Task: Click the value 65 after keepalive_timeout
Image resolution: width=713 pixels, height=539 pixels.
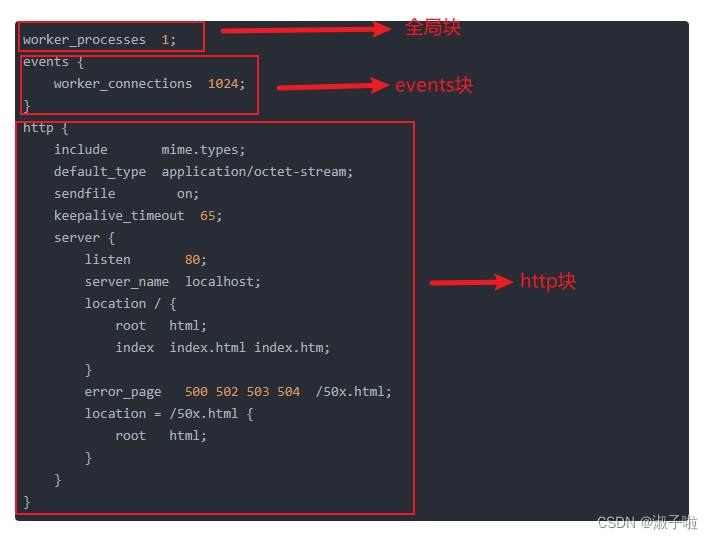Action: click(208, 216)
